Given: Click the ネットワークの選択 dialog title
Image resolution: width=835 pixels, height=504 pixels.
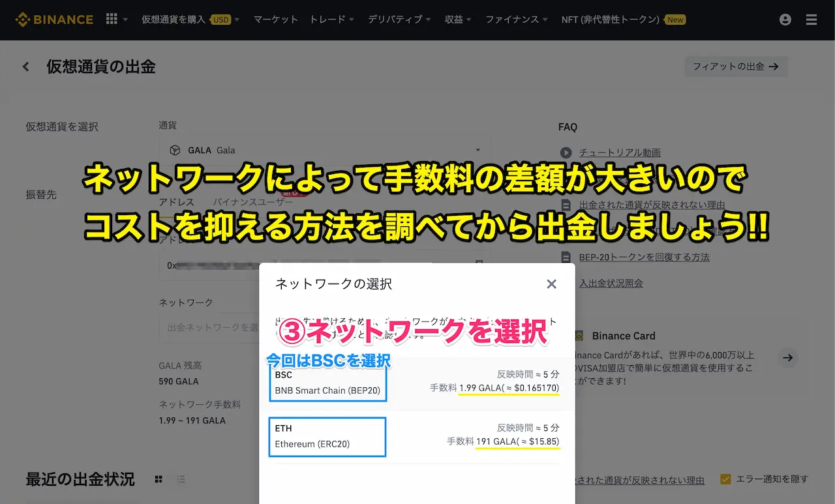Looking at the screenshot, I should (x=333, y=284).
